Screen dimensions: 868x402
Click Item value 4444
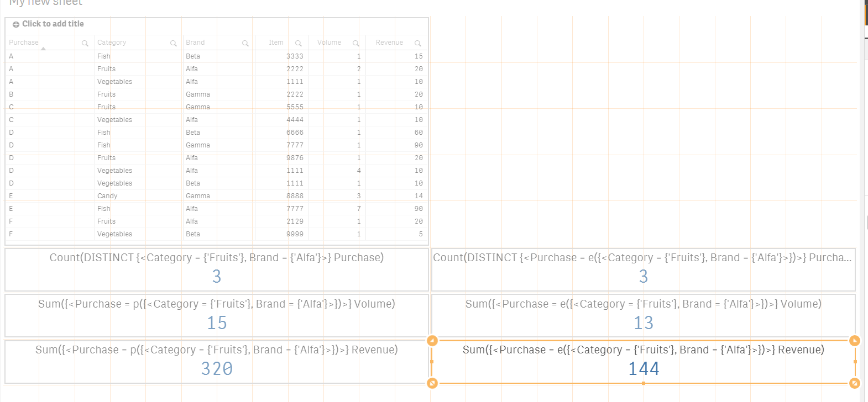295,120
